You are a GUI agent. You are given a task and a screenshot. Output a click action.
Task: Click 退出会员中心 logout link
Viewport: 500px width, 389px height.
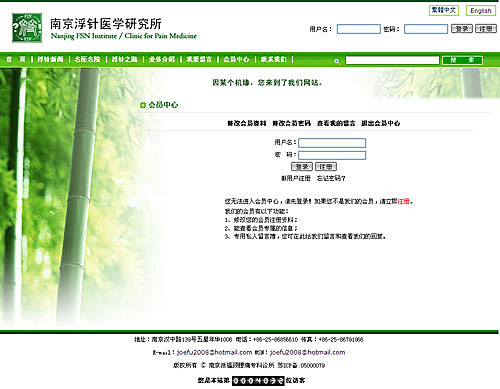point(381,123)
